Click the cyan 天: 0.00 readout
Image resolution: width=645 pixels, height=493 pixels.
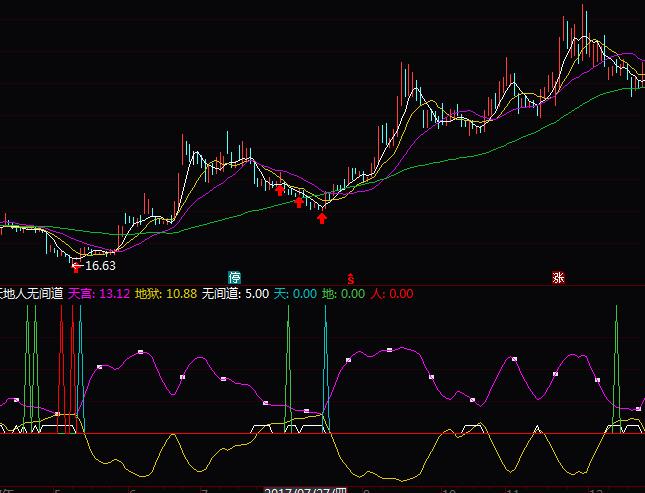click(x=295, y=294)
